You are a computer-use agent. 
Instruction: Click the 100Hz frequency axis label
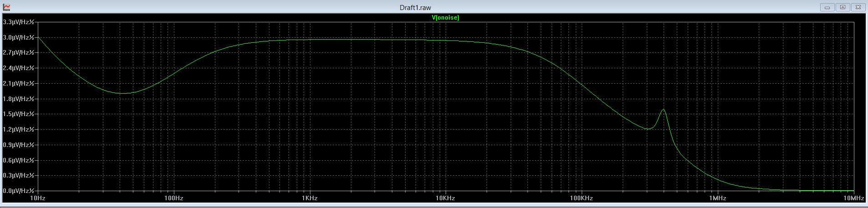click(173, 198)
